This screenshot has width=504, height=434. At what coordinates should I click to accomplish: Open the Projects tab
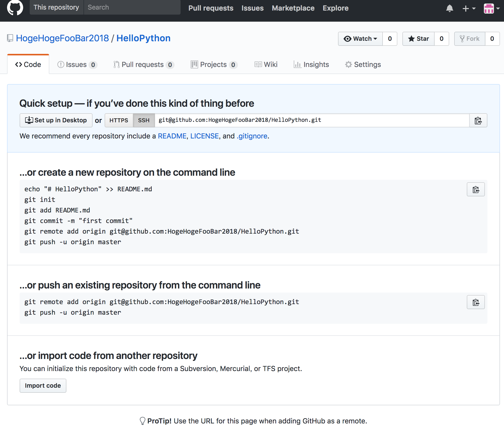(214, 65)
